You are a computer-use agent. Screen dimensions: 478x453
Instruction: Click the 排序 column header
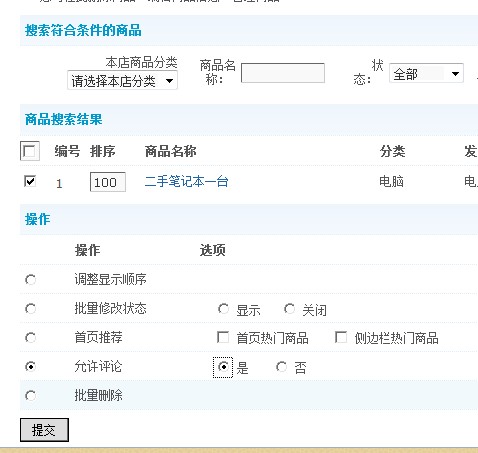pos(103,151)
